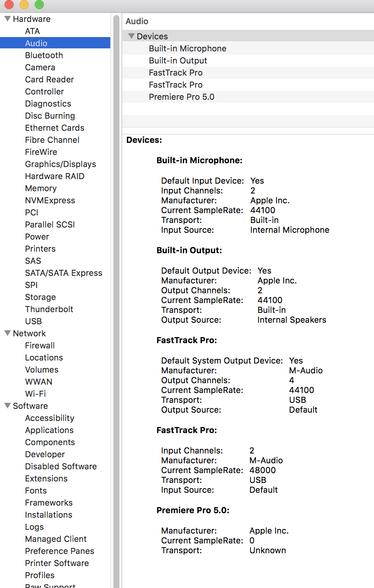
Task: Select Built-in Microphone device row
Action: [x=248, y=48]
